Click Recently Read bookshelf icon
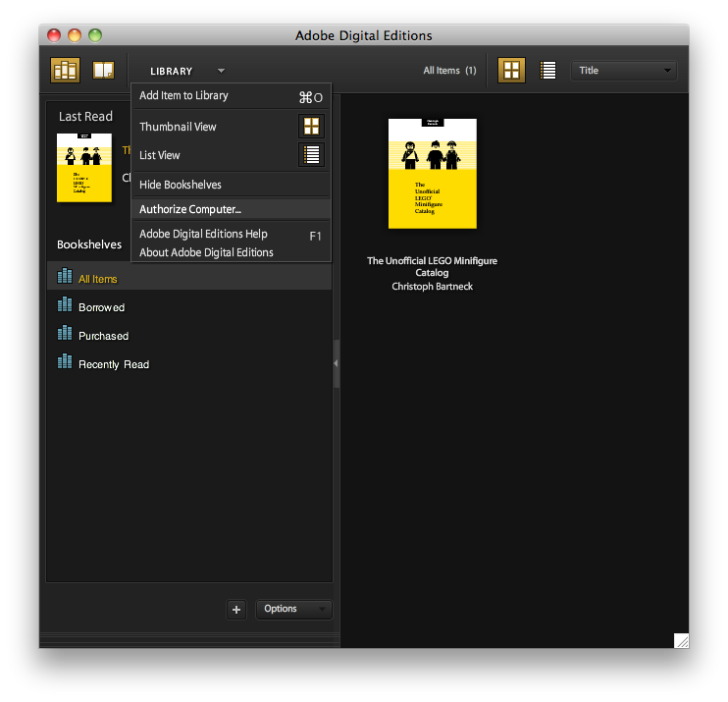Image resolution: width=728 pixels, height=702 pixels. pos(65,361)
